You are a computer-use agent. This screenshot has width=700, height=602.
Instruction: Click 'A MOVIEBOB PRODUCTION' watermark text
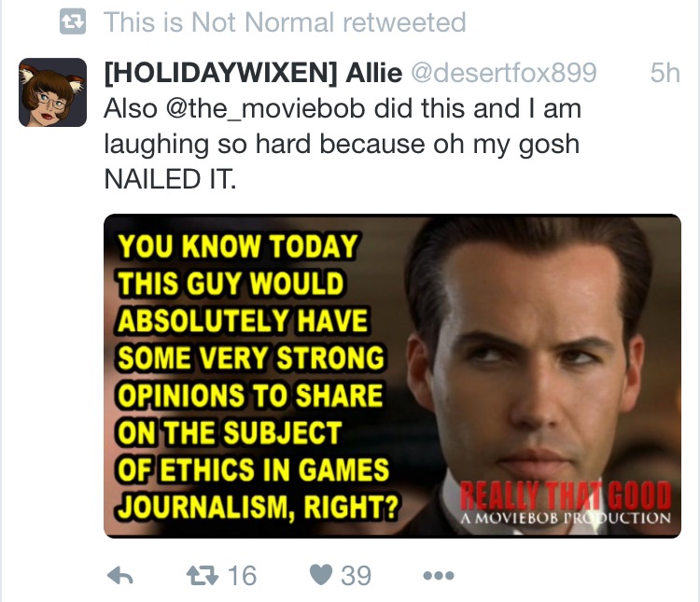[566, 518]
